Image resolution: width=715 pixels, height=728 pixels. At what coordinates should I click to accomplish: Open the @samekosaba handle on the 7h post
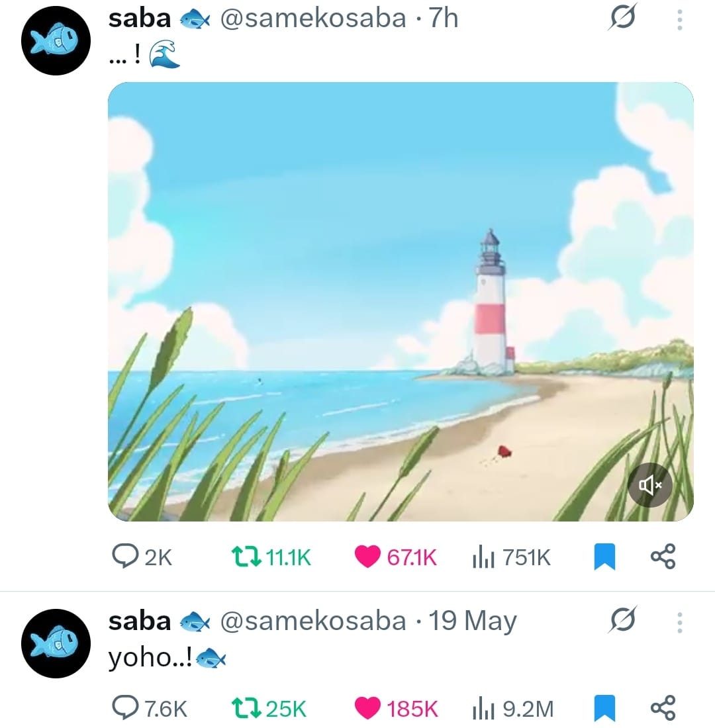coord(312,19)
